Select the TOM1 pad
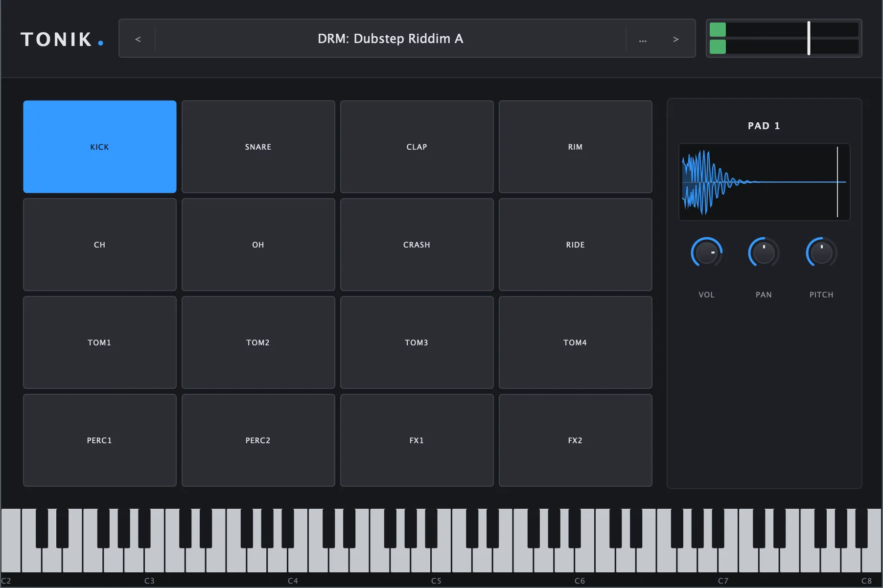Image resolution: width=883 pixels, height=588 pixels. click(100, 342)
